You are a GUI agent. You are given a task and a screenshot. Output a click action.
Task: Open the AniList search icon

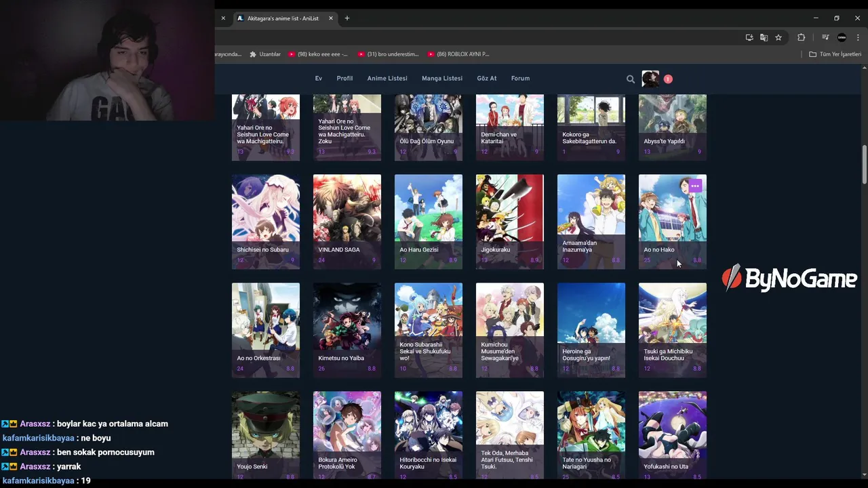pyautogui.click(x=631, y=79)
